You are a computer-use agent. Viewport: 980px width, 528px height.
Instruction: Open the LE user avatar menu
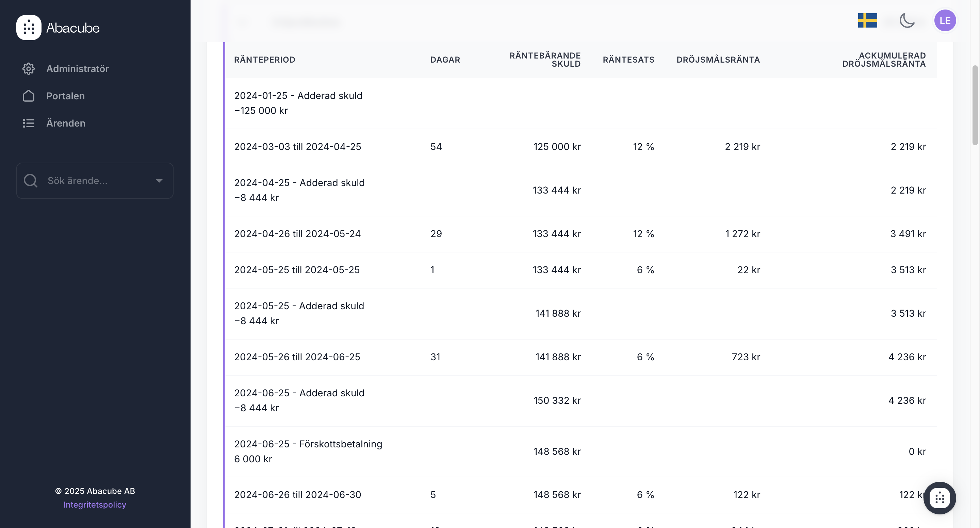click(x=945, y=20)
